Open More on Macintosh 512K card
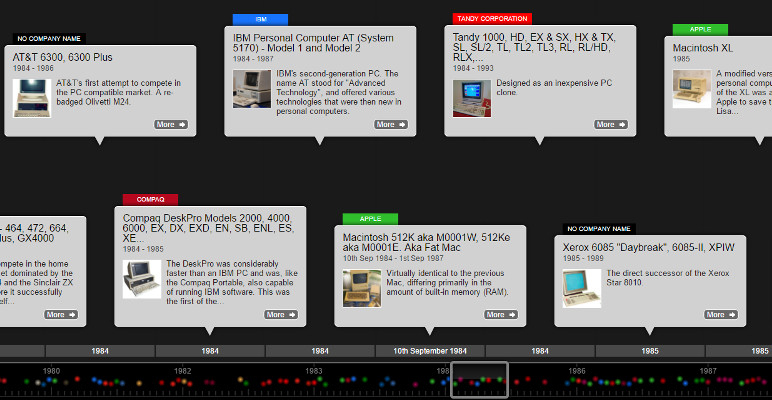 (x=501, y=315)
